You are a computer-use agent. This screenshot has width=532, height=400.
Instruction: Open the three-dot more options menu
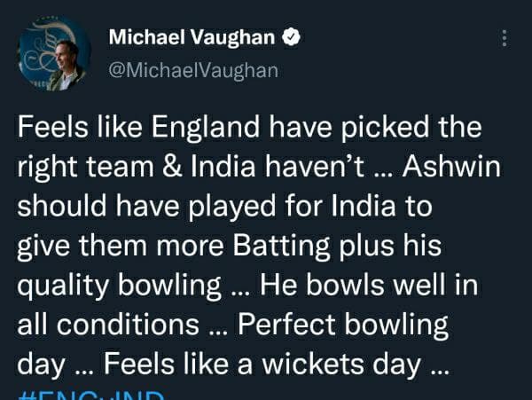coord(505,39)
